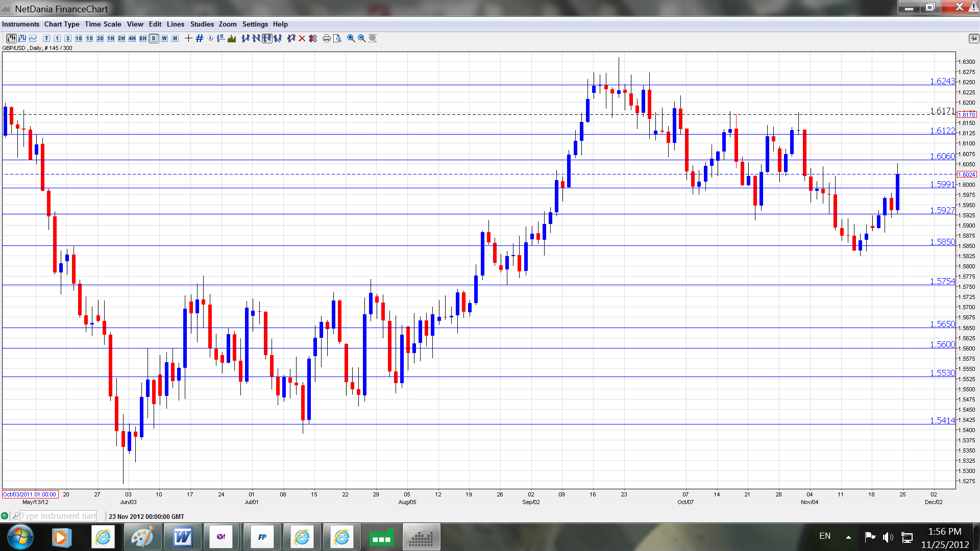
Task: Open Windows Media Player from taskbar
Action: (61, 537)
